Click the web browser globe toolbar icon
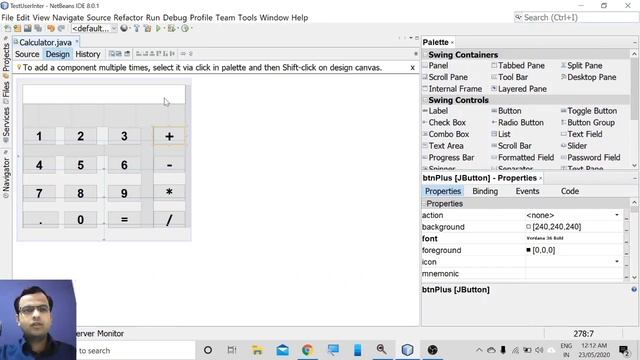This screenshot has width=640, height=360. (x=124, y=29)
